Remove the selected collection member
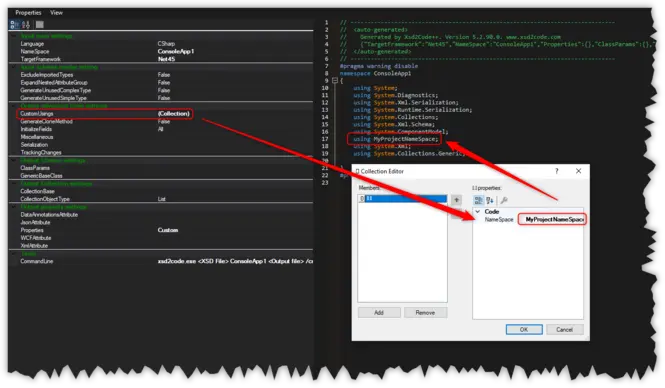 (425, 313)
